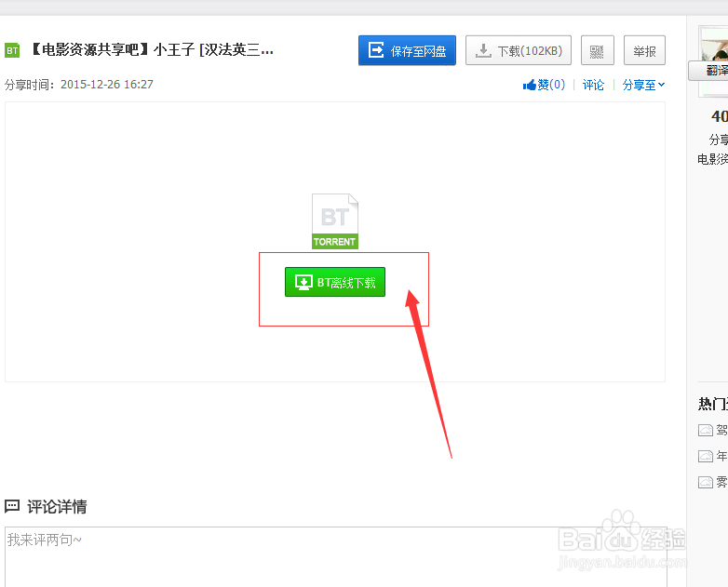Click share time text 2015-12-26 16:27
The image size is (728, 587).
[x=107, y=85]
